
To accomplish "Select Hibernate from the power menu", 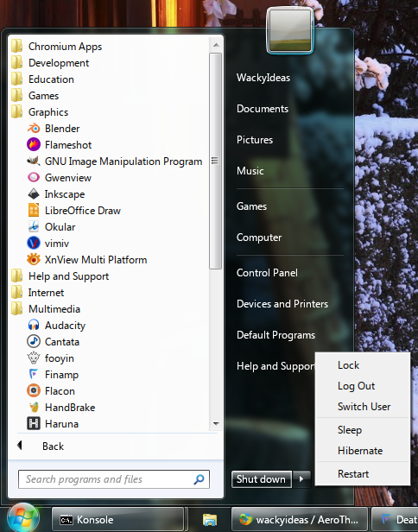I will tap(363, 451).
